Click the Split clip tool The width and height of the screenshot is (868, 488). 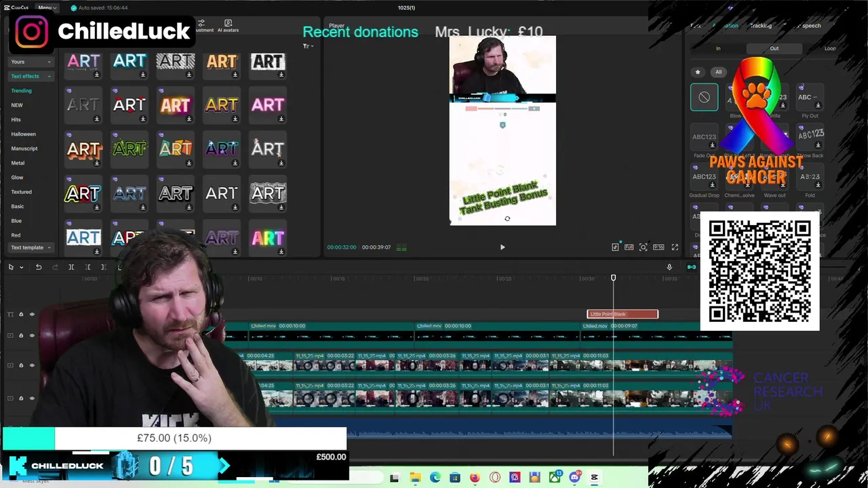pos(71,267)
